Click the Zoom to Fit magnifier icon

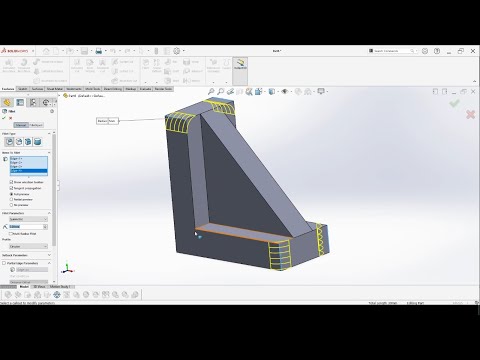(x=211, y=91)
